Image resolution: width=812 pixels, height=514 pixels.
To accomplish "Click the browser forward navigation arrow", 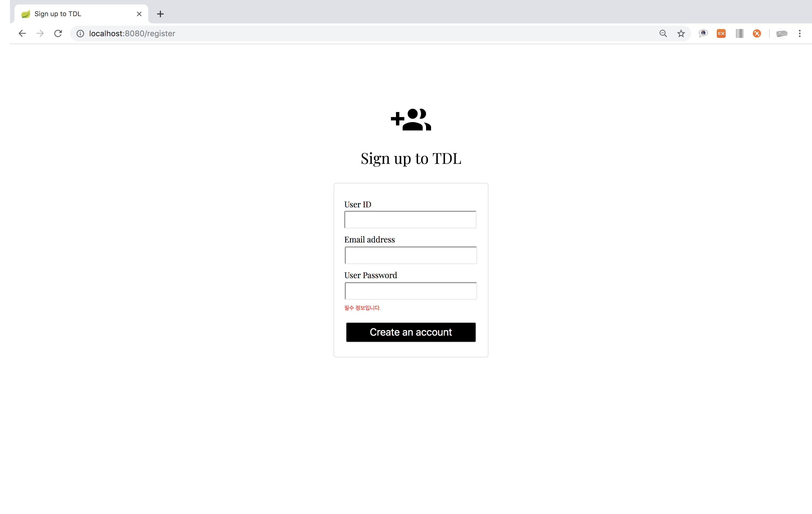I will [x=40, y=34].
